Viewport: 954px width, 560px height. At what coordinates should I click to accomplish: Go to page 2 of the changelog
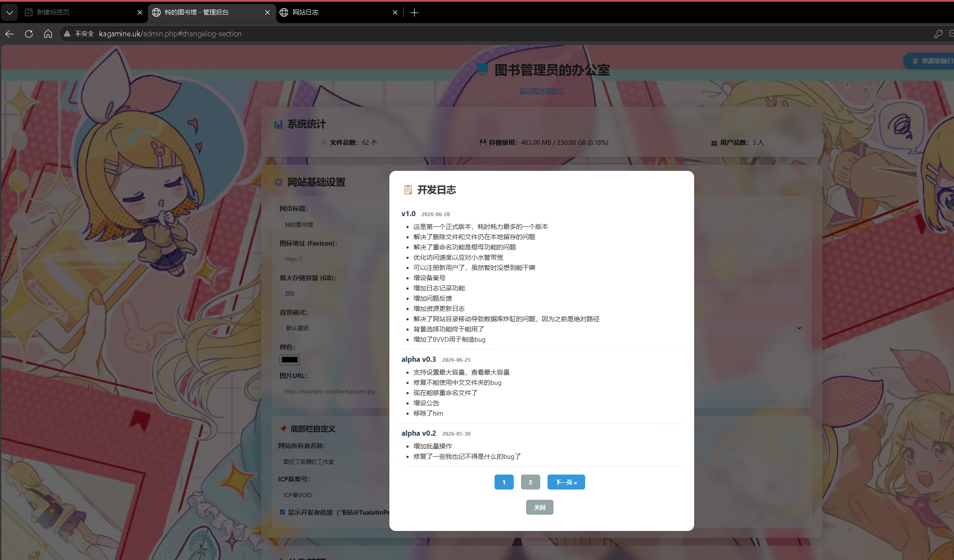[530, 482]
